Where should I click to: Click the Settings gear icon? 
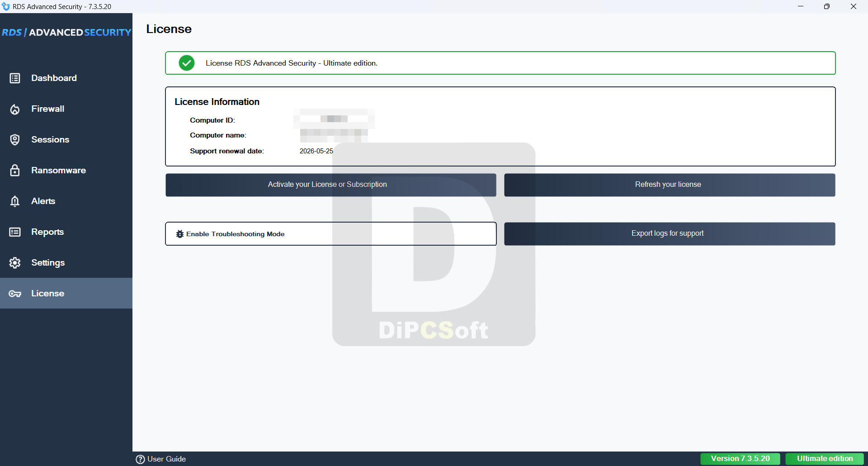15,263
